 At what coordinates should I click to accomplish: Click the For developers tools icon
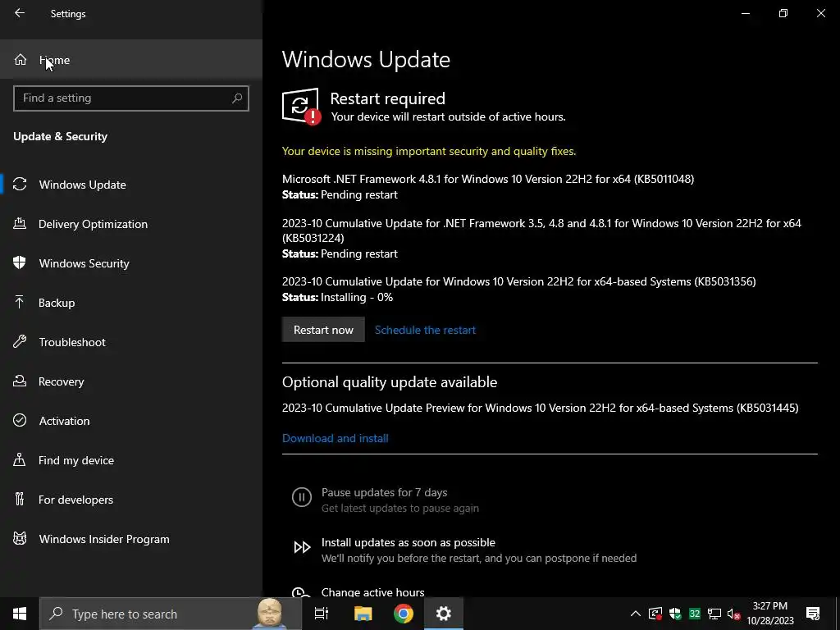click(x=20, y=499)
